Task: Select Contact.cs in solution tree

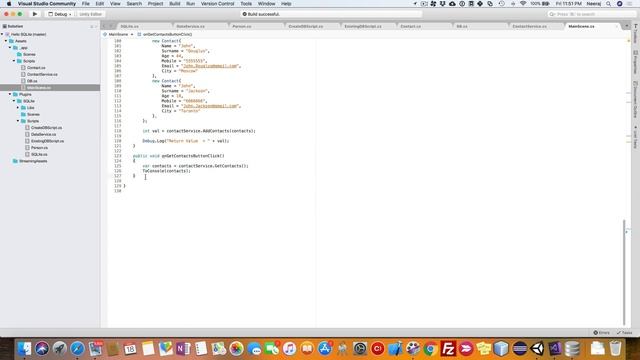Action: (36, 68)
